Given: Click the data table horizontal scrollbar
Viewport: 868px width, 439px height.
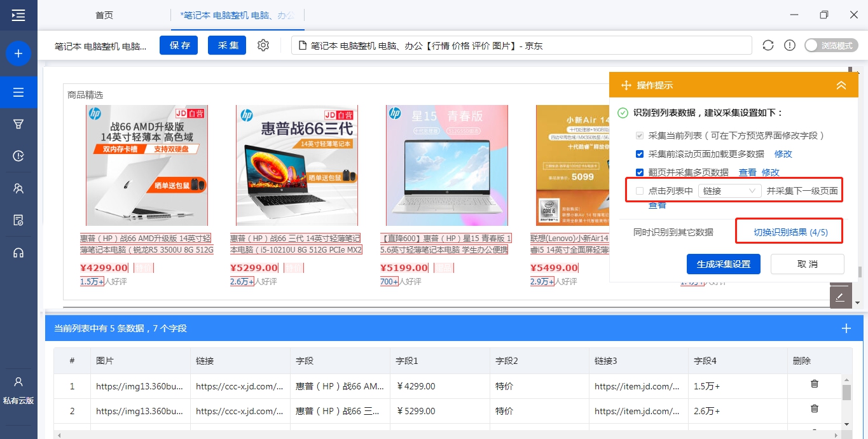Looking at the screenshot, I should pos(448,435).
